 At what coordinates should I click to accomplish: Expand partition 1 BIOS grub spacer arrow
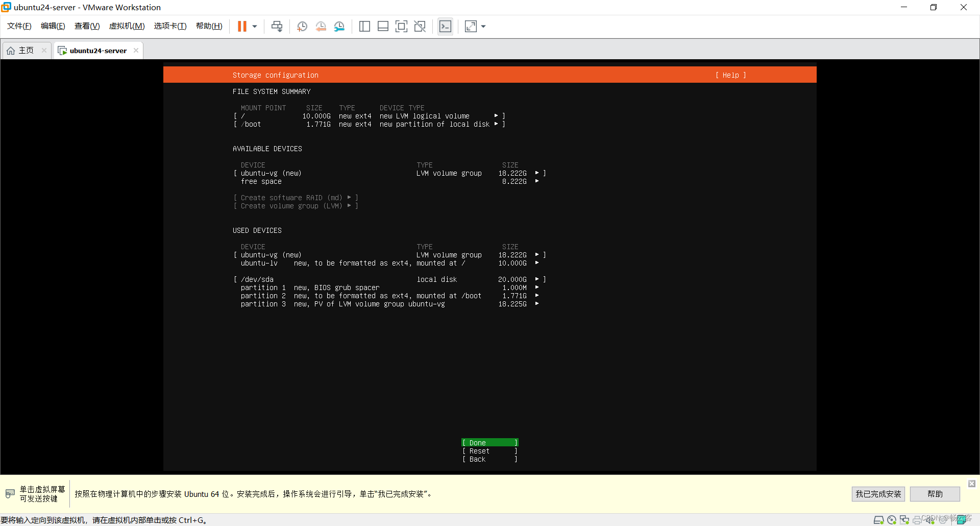point(537,288)
